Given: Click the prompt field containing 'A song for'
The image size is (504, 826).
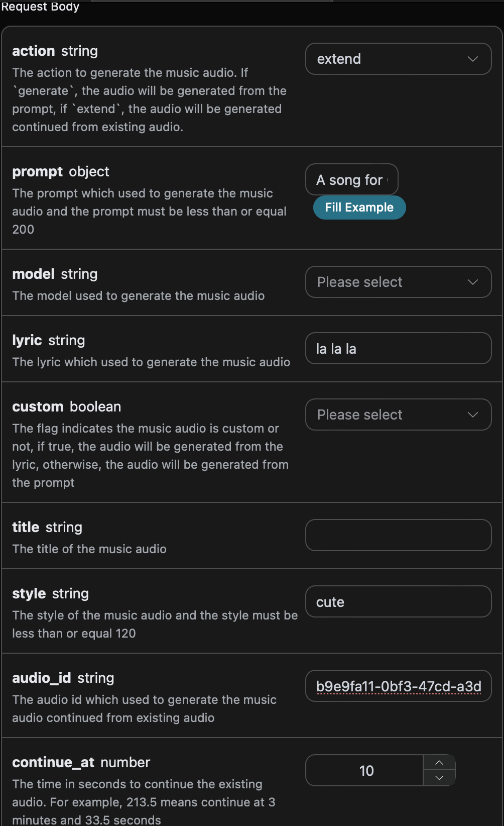Looking at the screenshot, I should click(351, 179).
